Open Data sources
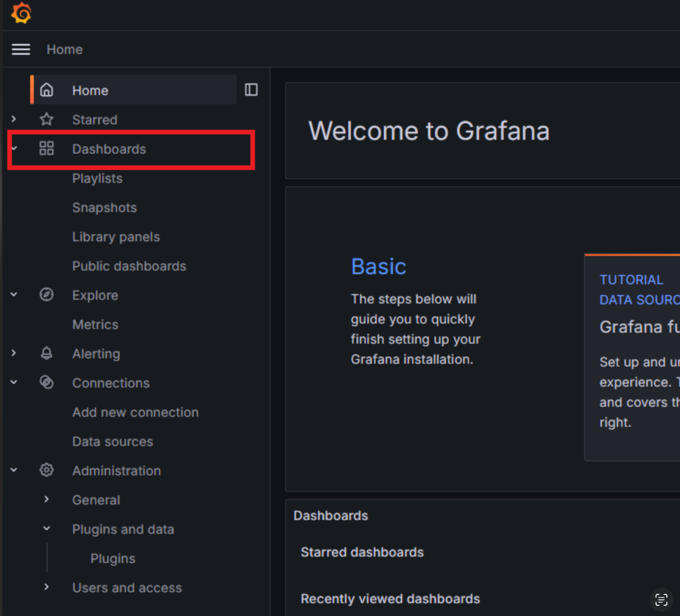Image resolution: width=680 pixels, height=616 pixels. point(112,441)
